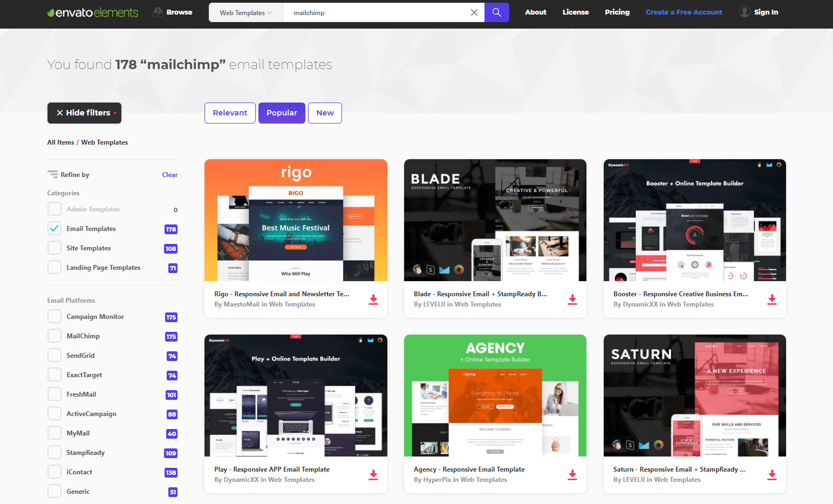
Task: Check the Campaign Monitor platform filter
Action: 54,317
